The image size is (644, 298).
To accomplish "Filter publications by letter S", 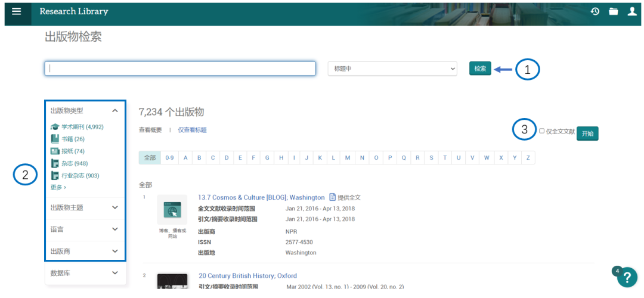I will point(431,157).
